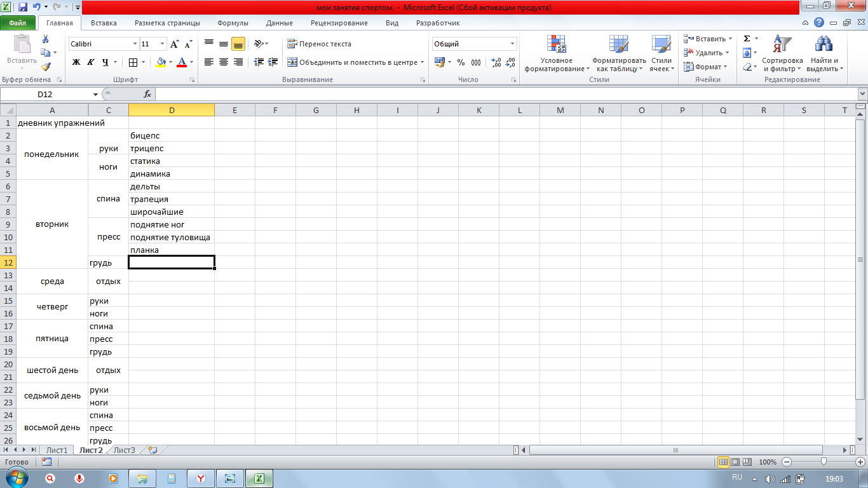Click the Undo arrow icon
868x488 pixels.
pos(37,8)
